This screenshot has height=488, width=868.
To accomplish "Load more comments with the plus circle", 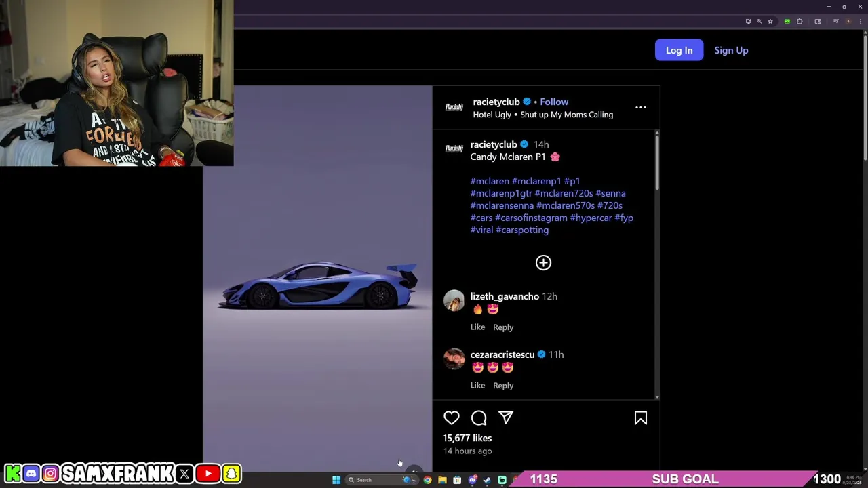I will click(x=543, y=263).
